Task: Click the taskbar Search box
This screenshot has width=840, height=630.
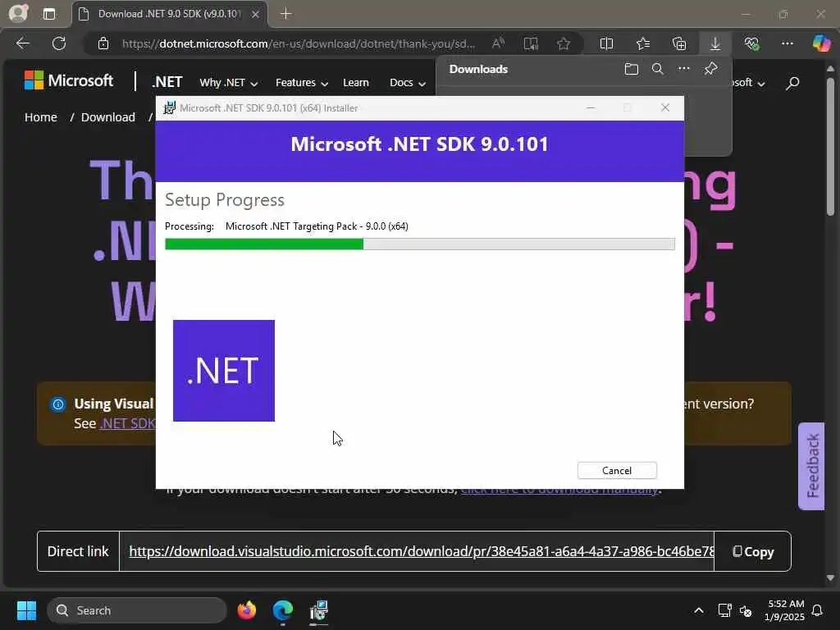Action: pyautogui.click(x=137, y=610)
